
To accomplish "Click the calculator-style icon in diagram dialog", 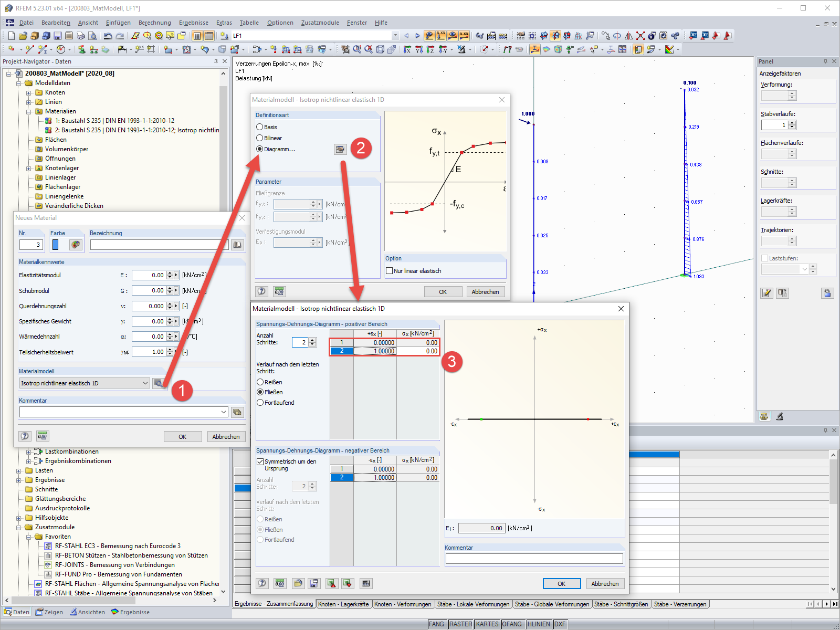I will [366, 583].
